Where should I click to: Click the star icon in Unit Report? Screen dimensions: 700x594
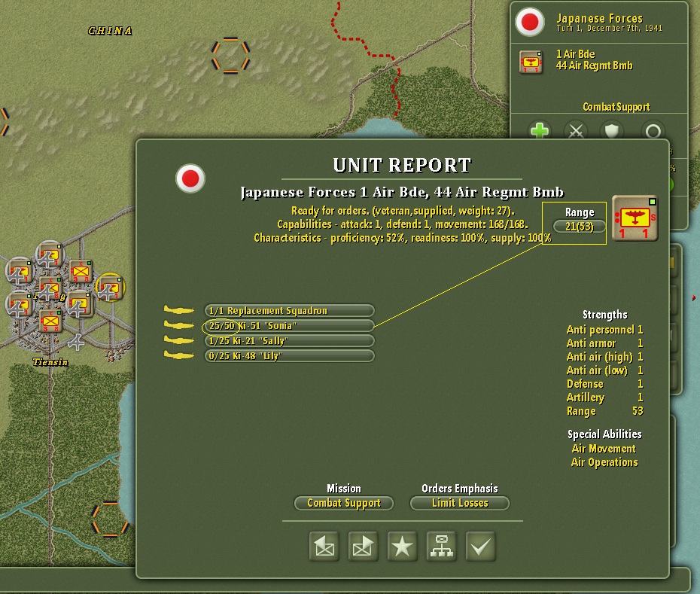(x=402, y=546)
